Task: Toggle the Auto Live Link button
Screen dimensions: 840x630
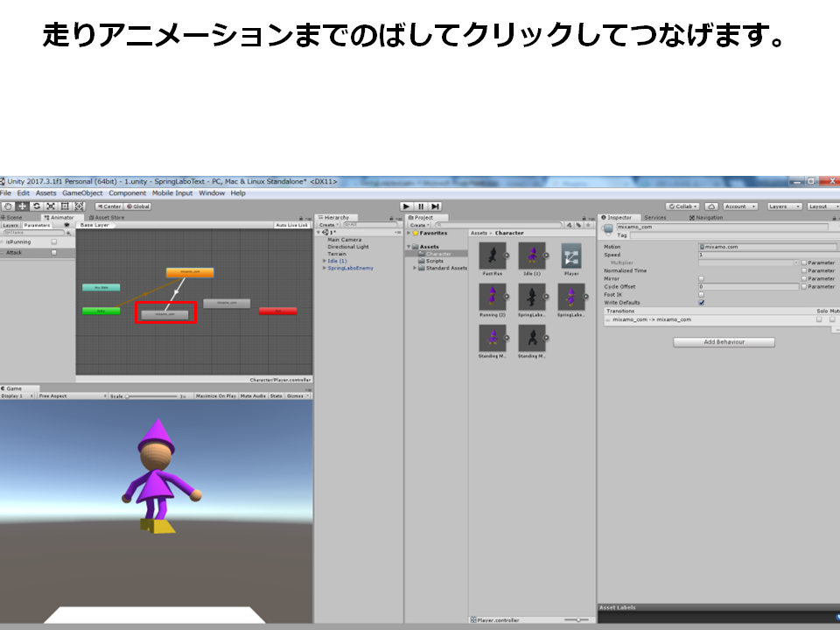Action: pyautogui.click(x=292, y=225)
